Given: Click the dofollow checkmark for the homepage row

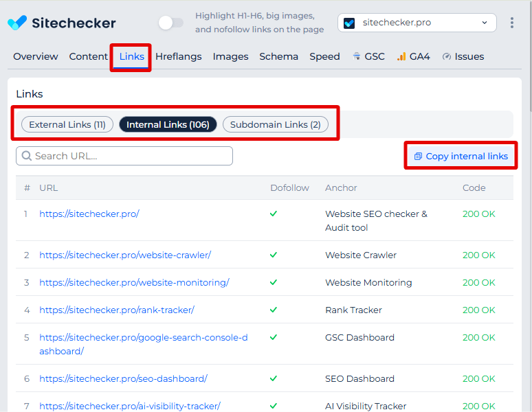Looking at the screenshot, I should (x=274, y=214).
